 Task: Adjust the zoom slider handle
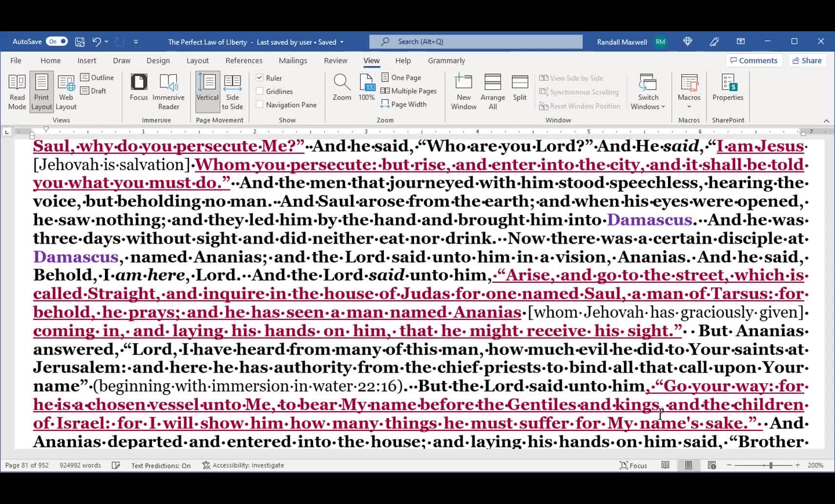[771, 465]
